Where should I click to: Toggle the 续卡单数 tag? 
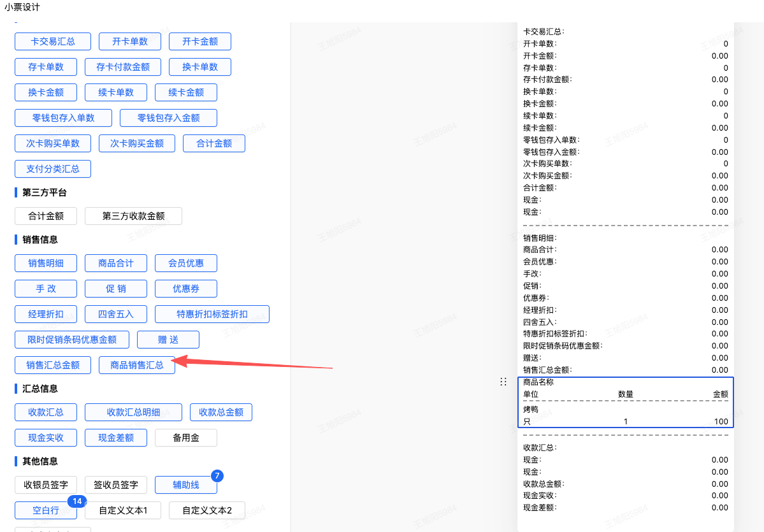[x=116, y=92]
